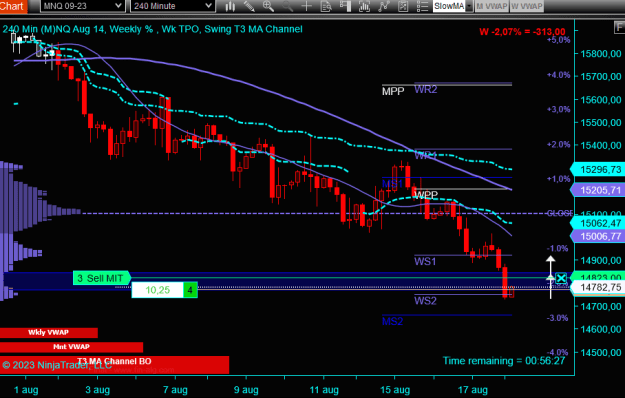Click the 7 aug date axis label

point(175,390)
